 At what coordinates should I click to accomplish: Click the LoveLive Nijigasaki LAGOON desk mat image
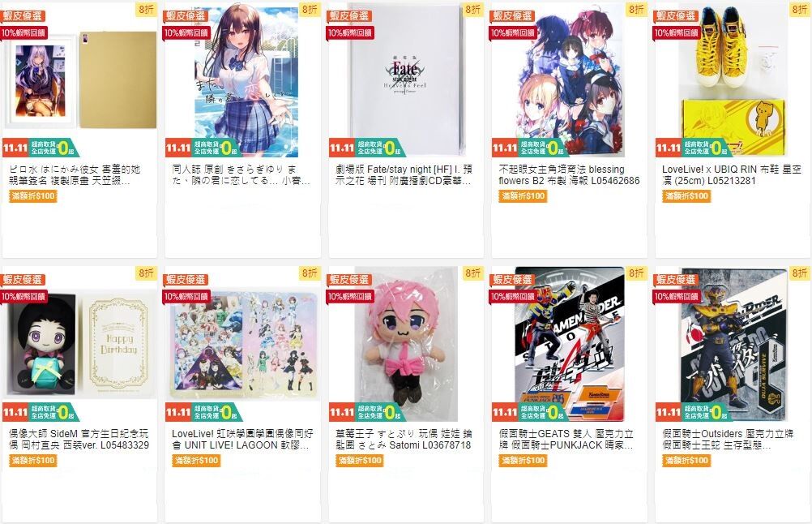tap(243, 344)
